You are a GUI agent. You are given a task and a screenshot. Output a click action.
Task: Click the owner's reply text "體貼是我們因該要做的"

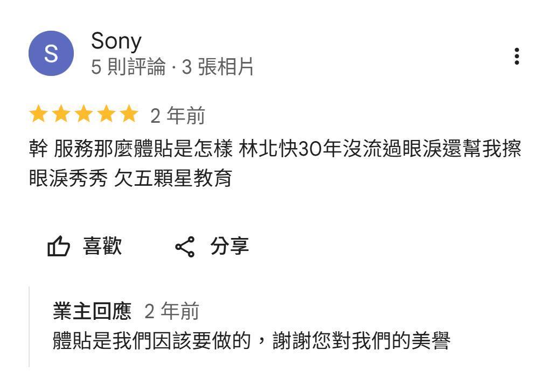(x=152, y=341)
